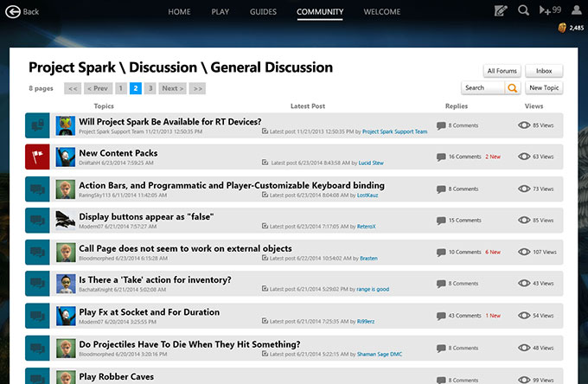
Task: Click latest post icon on Action Bars row
Action: [x=265, y=195]
